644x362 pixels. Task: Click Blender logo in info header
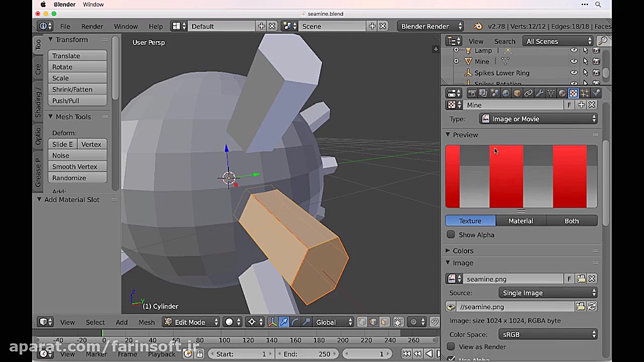pos(478,26)
